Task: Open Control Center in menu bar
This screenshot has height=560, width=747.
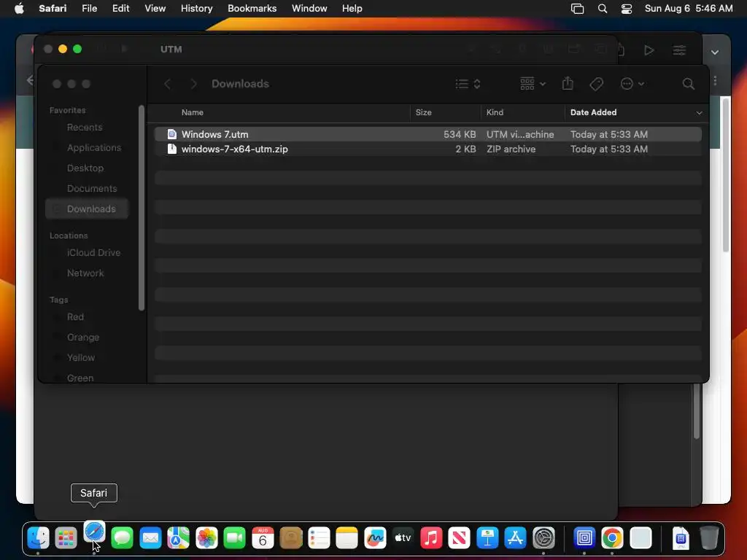Action: pos(627,9)
